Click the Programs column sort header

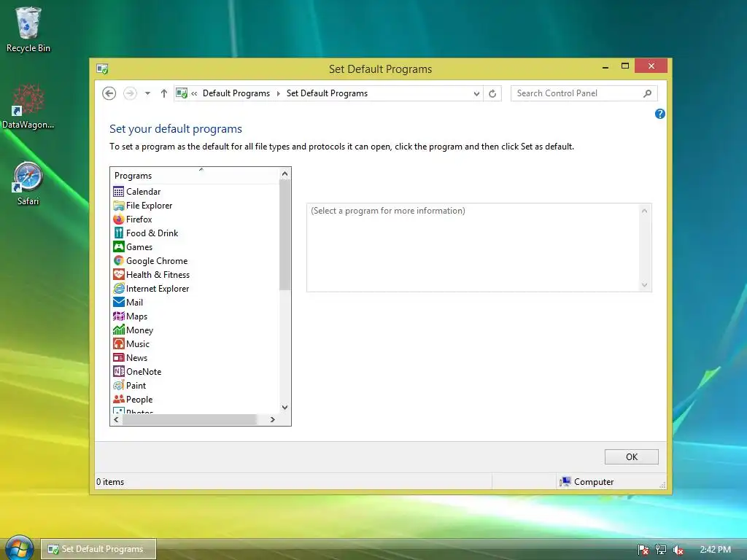point(195,175)
